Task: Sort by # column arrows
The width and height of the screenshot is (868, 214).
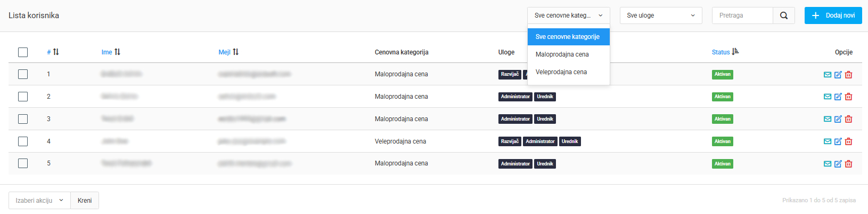Action: (56, 52)
